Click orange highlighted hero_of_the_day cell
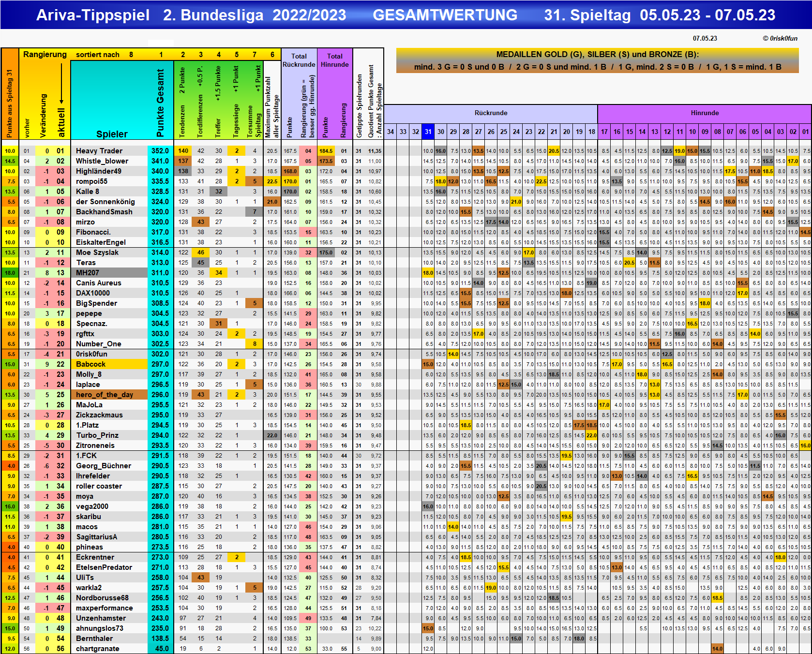Image resolution: width=812 pixels, height=654 pixels. [109, 395]
